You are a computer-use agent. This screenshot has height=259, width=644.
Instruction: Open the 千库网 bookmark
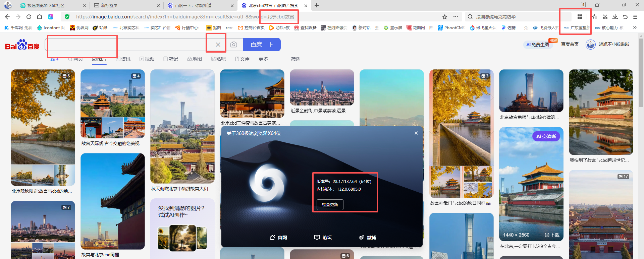coord(18,27)
